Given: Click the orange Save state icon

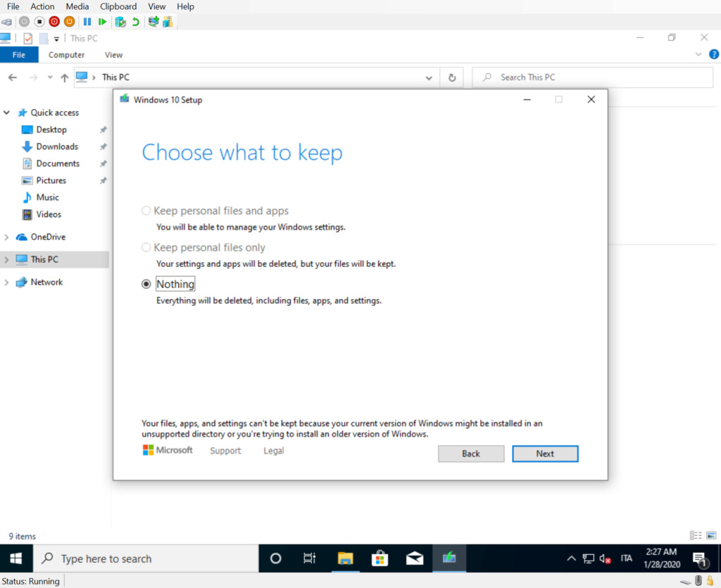Looking at the screenshot, I should (x=70, y=22).
